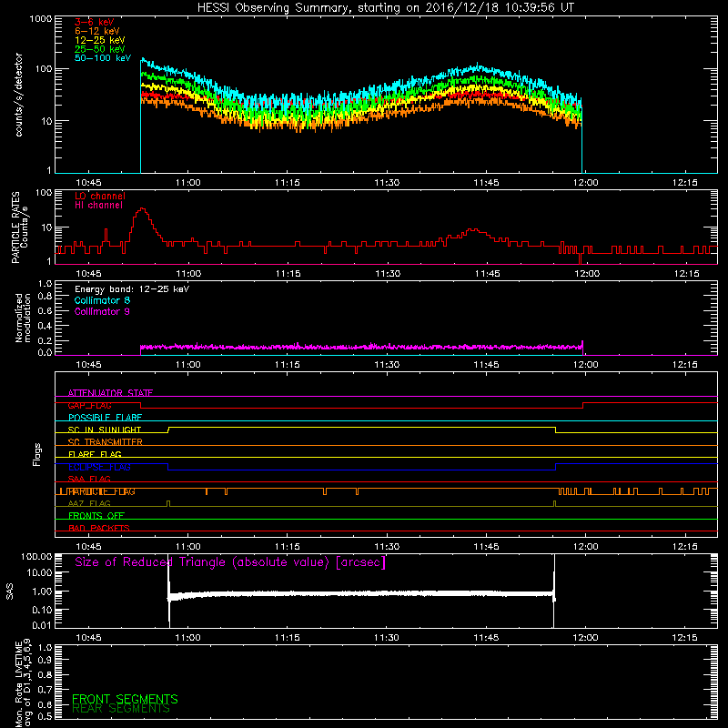Click the 11:15 tick under modulation plot
This screenshot has width=728, height=728.
(x=287, y=365)
